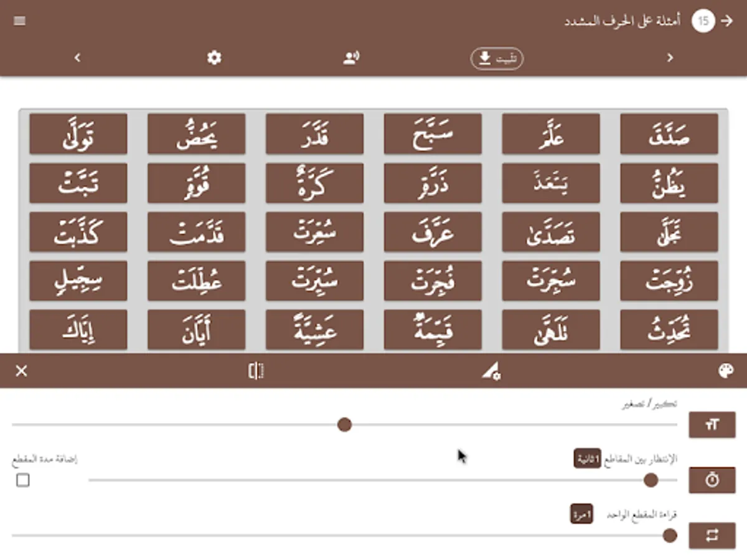The image size is (747, 560).
Task: Click the lesson number 15 badge
Action: click(x=703, y=21)
